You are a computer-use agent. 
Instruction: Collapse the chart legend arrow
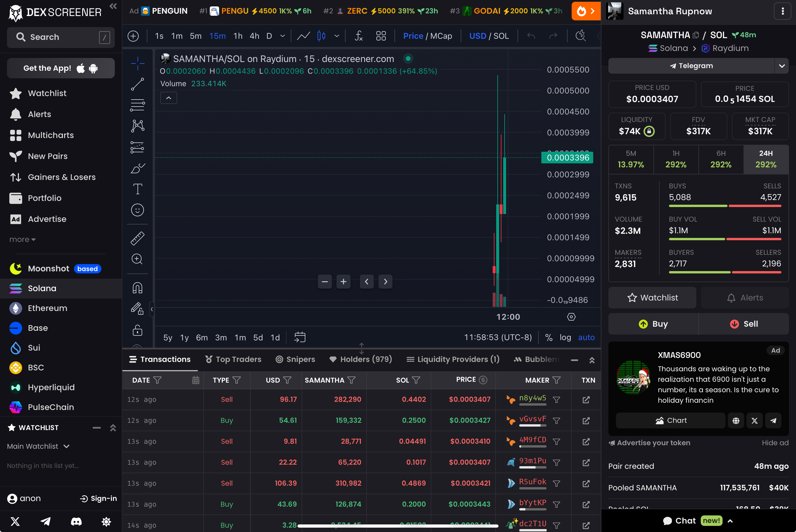(x=168, y=98)
